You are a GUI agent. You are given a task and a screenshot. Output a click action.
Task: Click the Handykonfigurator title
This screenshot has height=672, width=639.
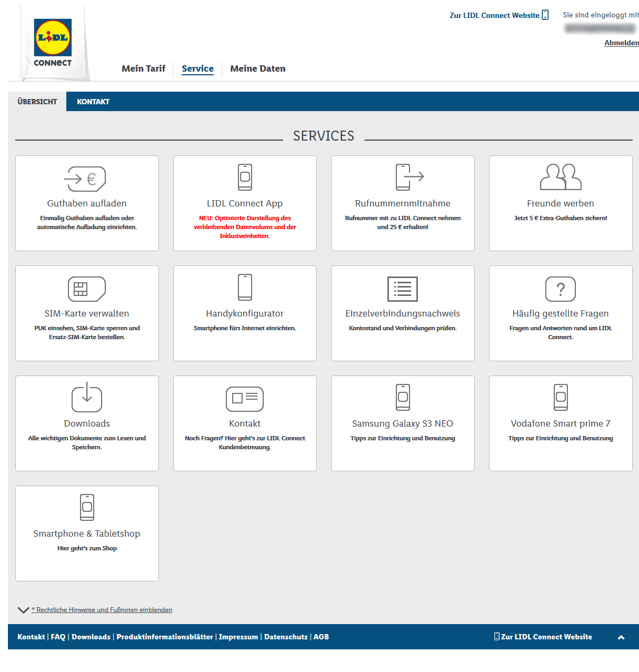245,313
